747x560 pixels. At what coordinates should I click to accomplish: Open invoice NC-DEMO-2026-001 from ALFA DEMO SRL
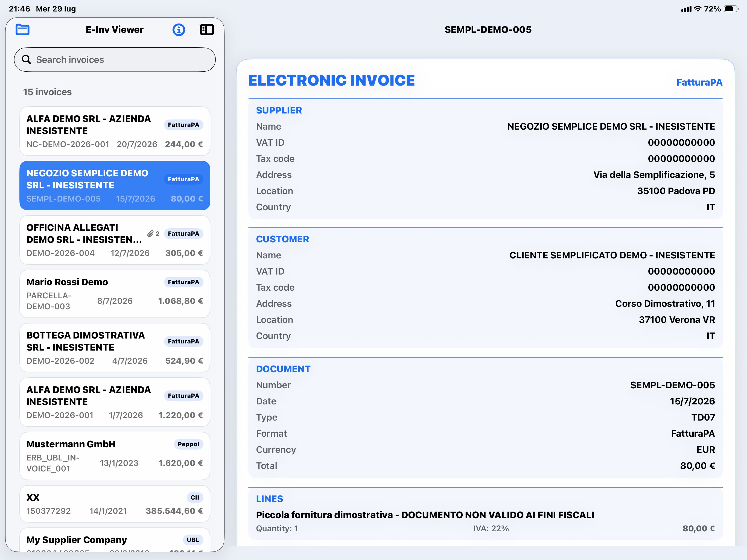pos(115,131)
